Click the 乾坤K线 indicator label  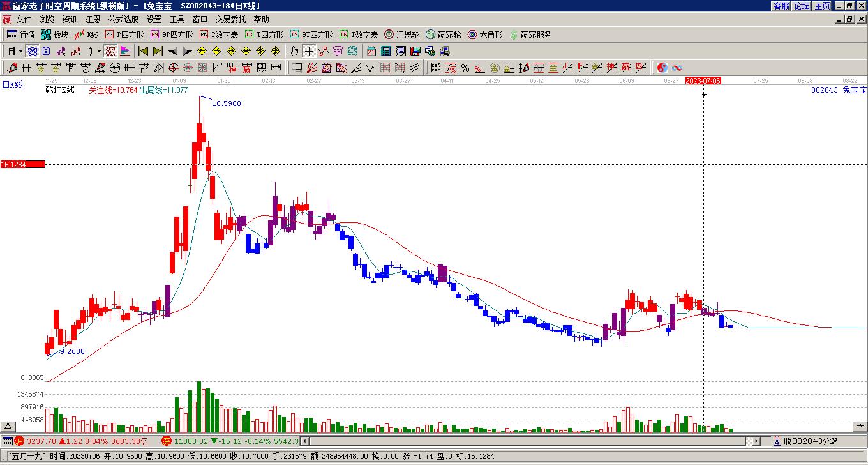[x=60, y=90]
